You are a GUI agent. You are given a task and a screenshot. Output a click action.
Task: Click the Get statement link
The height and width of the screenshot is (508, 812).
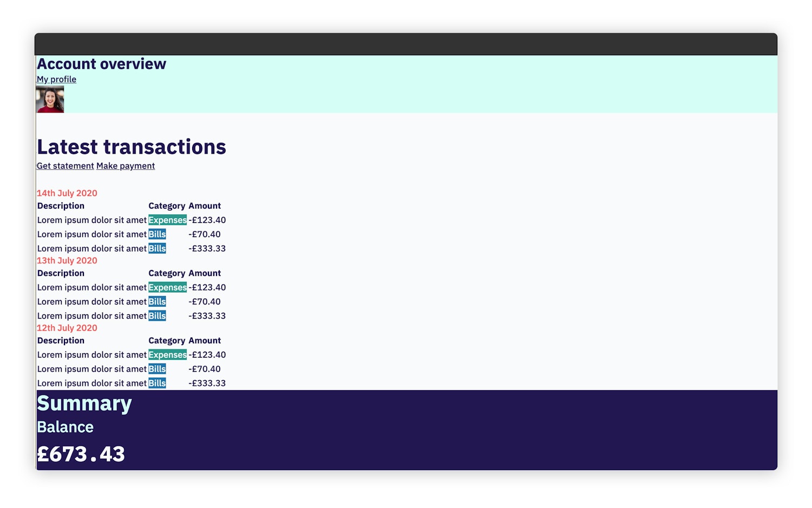click(65, 166)
